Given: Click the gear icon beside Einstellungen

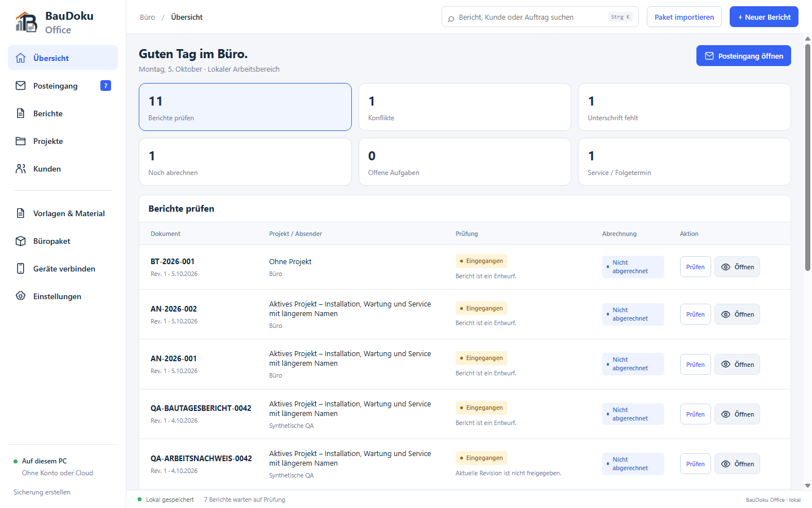Looking at the screenshot, I should pos(21,296).
